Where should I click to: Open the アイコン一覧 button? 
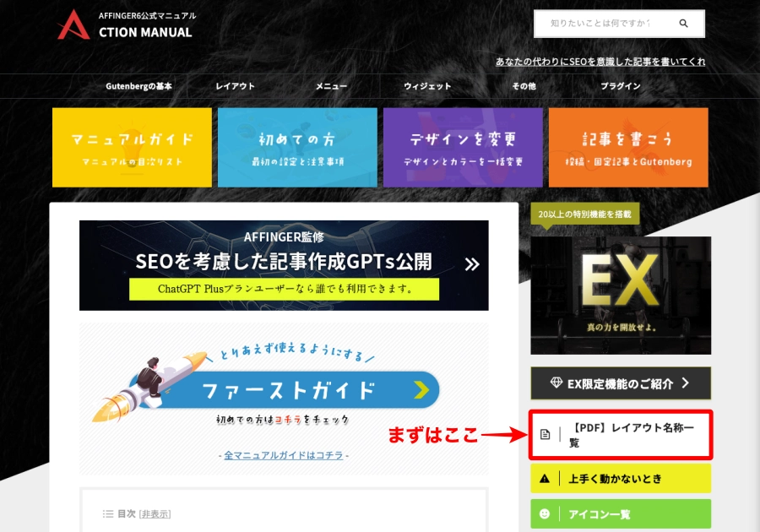621,513
